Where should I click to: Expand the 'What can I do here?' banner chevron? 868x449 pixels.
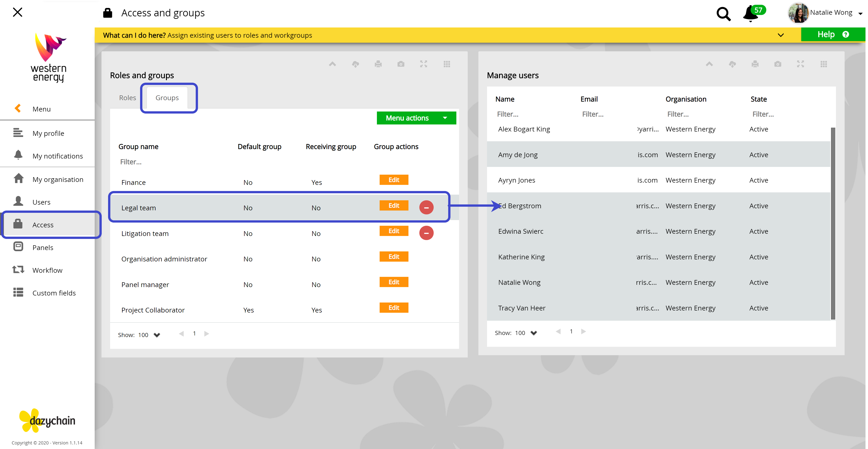pyautogui.click(x=780, y=35)
